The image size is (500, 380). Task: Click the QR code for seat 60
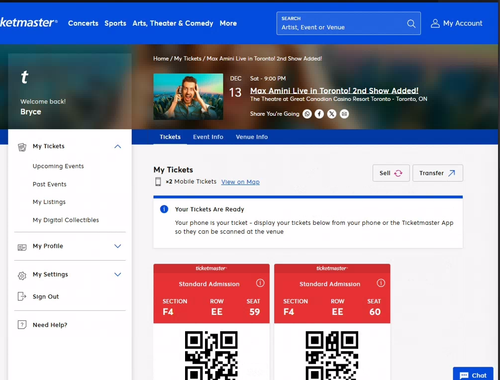click(332, 355)
